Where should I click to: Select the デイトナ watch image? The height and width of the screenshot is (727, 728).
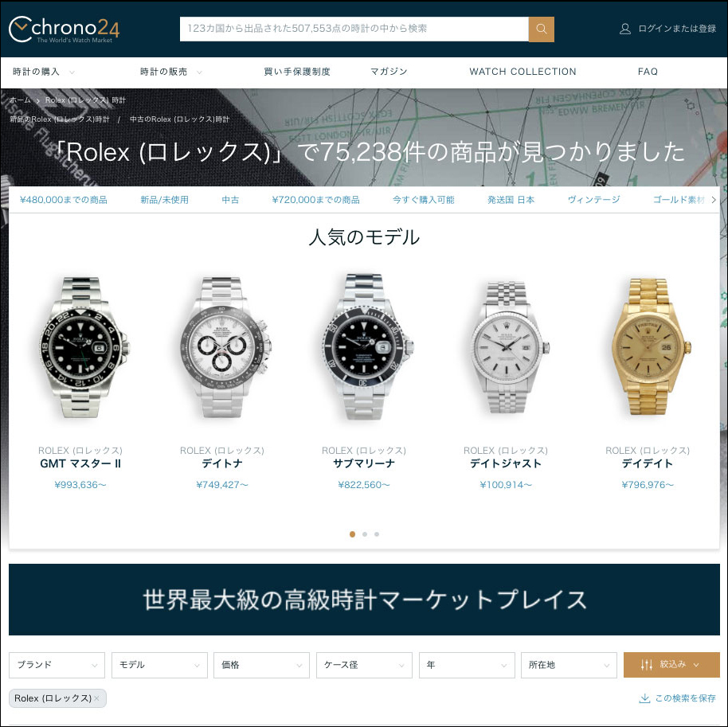point(223,347)
